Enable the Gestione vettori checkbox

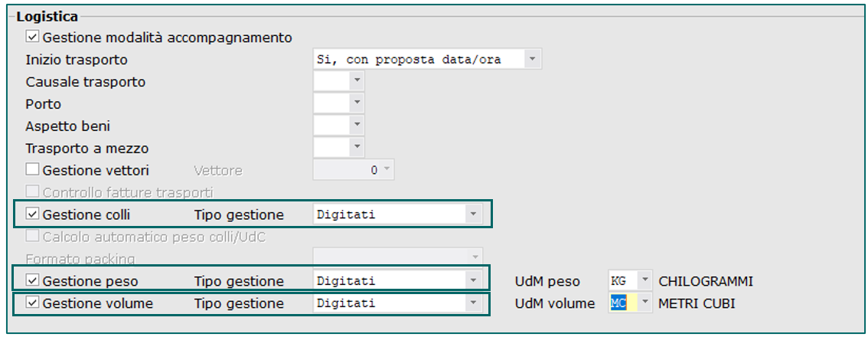[33, 170]
